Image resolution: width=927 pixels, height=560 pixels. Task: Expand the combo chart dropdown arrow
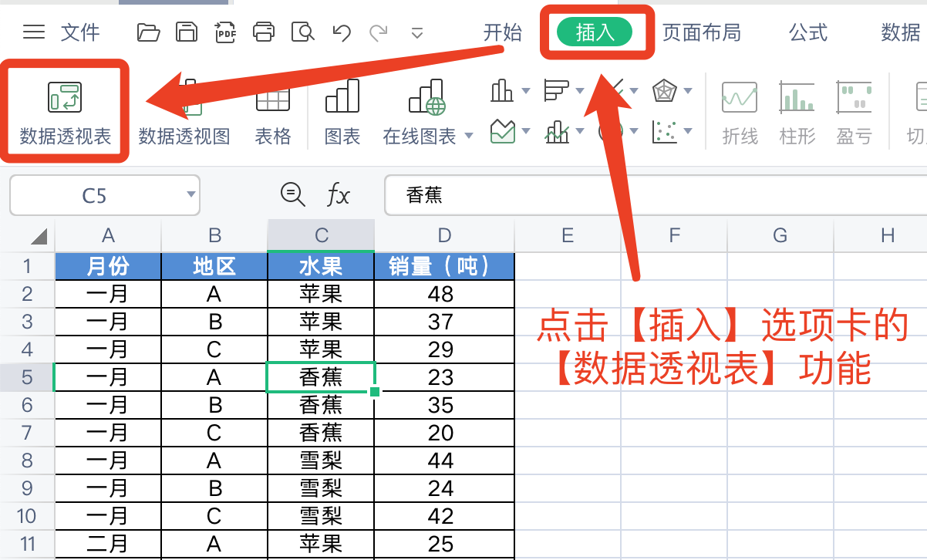580,132
